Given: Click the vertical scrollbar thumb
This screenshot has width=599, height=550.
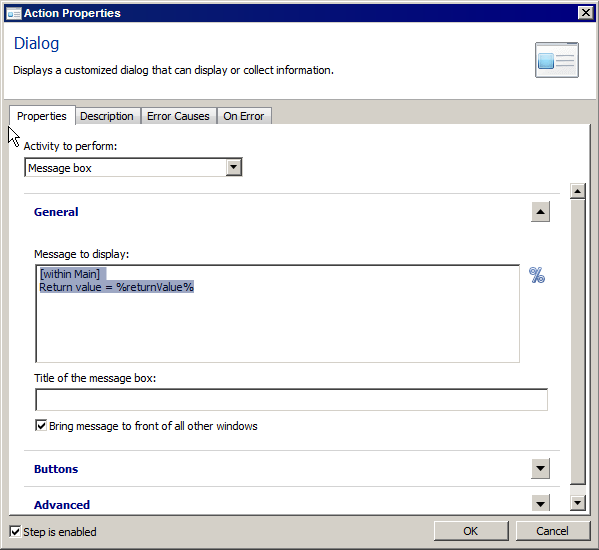Looking at the screenshot, I should [578, 342].
